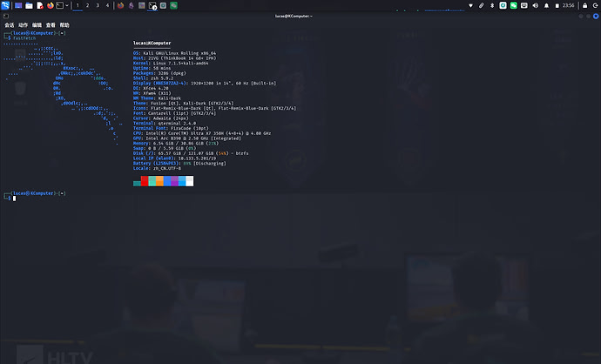Focus the gray picture app in taskbar
Image resolution: width=601 pixels, height=364 pixels.
tap(142, 6)
